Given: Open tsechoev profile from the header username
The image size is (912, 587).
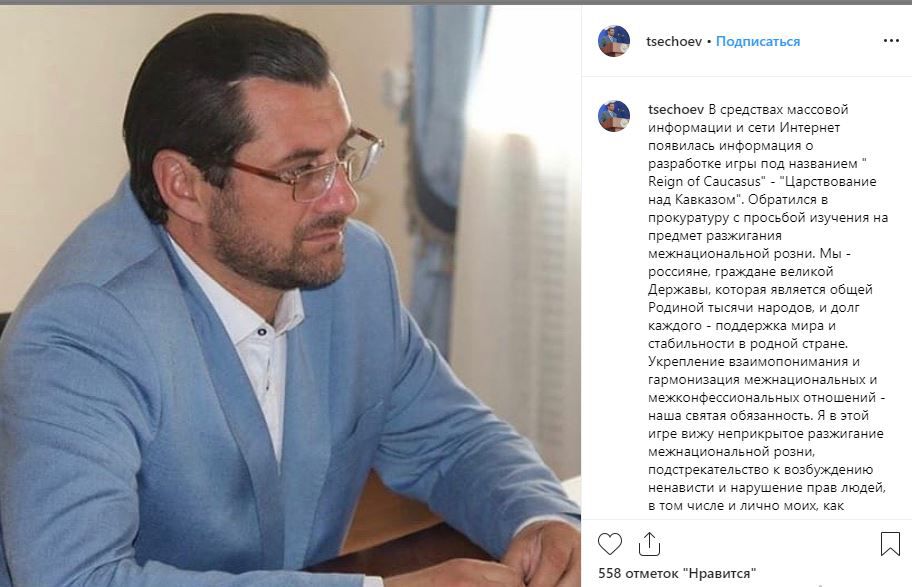Looking at the screenshot, I should click(674, 41).
